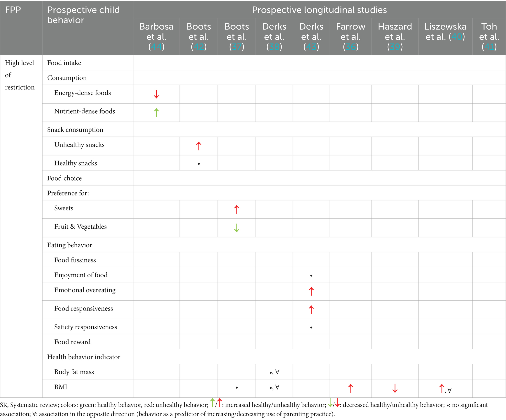Screen dimensions: 506x420
Task: Open reference 43 link for Derks et al.
Action: coord(311,47)
